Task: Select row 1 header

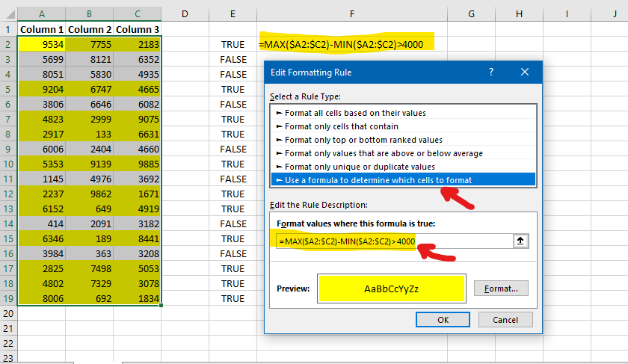Action: [x=8, y=29]
